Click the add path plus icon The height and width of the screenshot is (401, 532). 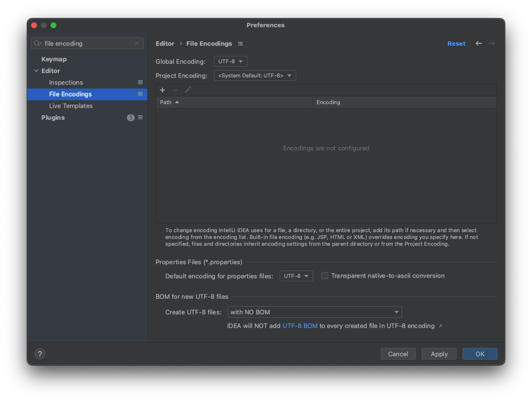(162, 90)
